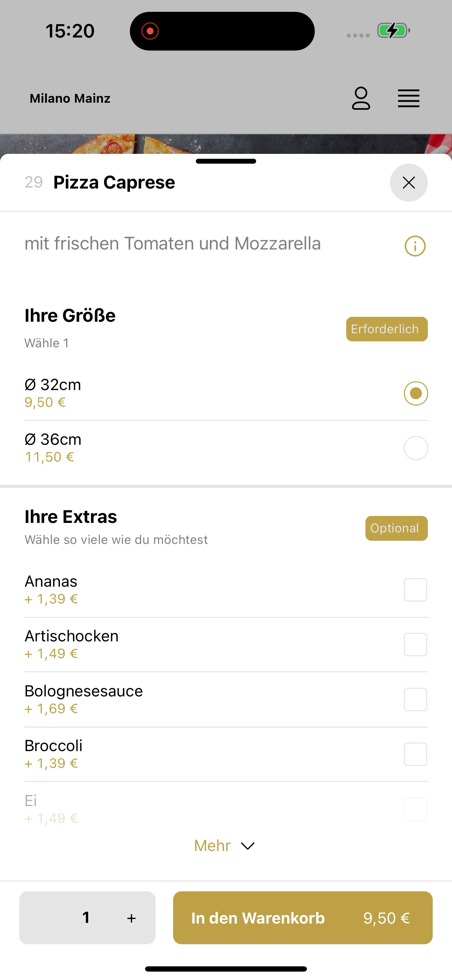
Task: Tap the info icon beside description
Action: pos(415,246)
